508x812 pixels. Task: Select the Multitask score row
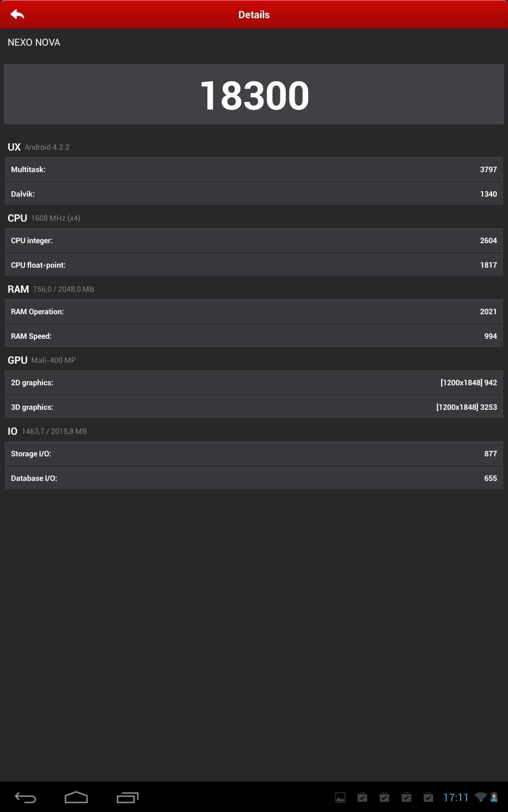(254, 170)
